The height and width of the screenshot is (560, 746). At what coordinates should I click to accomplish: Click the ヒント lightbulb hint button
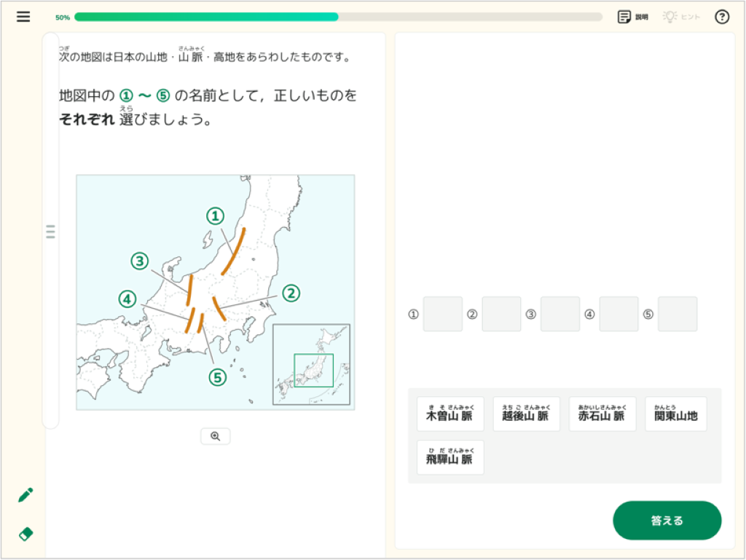681,17
